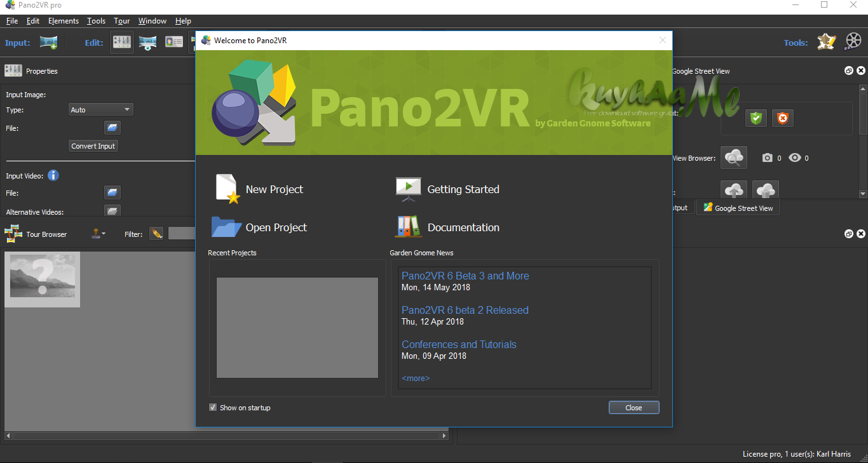
Task: Float the Google Street View panel
Action: 849,71
